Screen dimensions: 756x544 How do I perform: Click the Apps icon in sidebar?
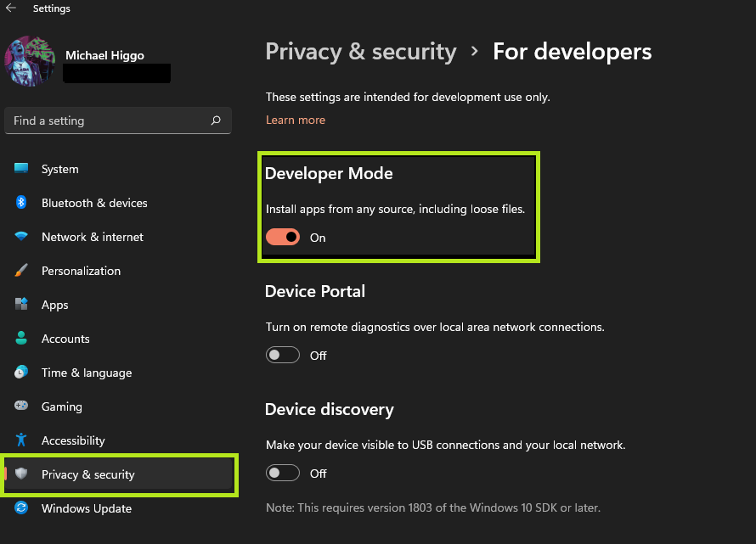coord(22,305)
